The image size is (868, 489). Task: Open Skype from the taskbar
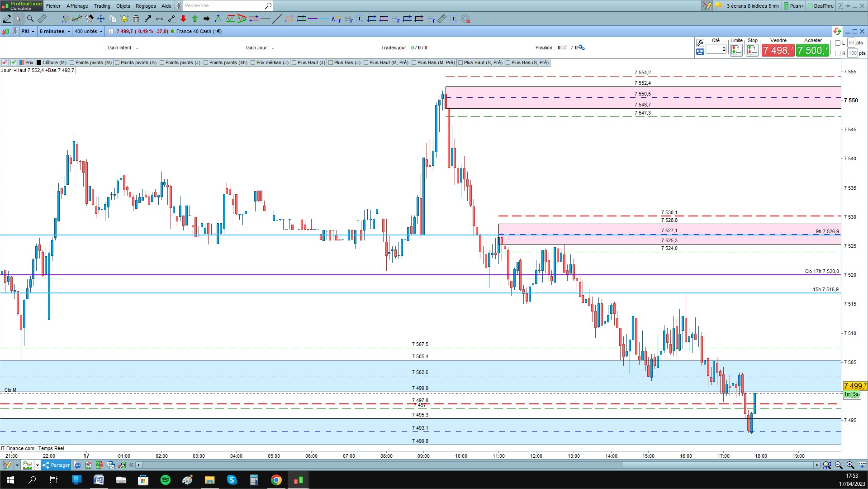[232, 480]
